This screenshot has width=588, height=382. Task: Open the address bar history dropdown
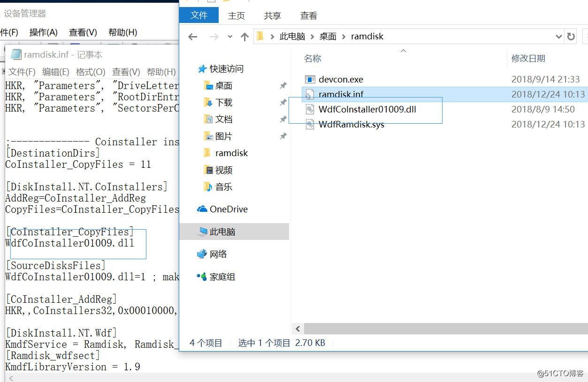click(x=558, y=37)
